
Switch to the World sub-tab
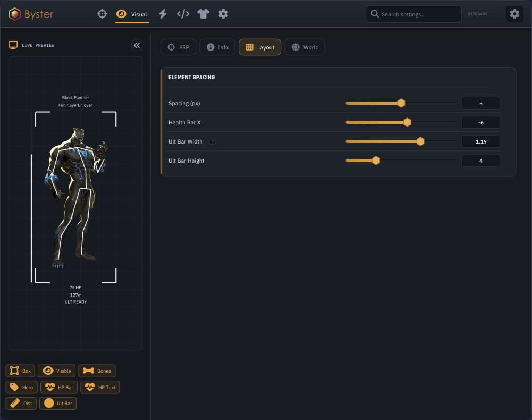pyautogui.click(x=305, y=47)
